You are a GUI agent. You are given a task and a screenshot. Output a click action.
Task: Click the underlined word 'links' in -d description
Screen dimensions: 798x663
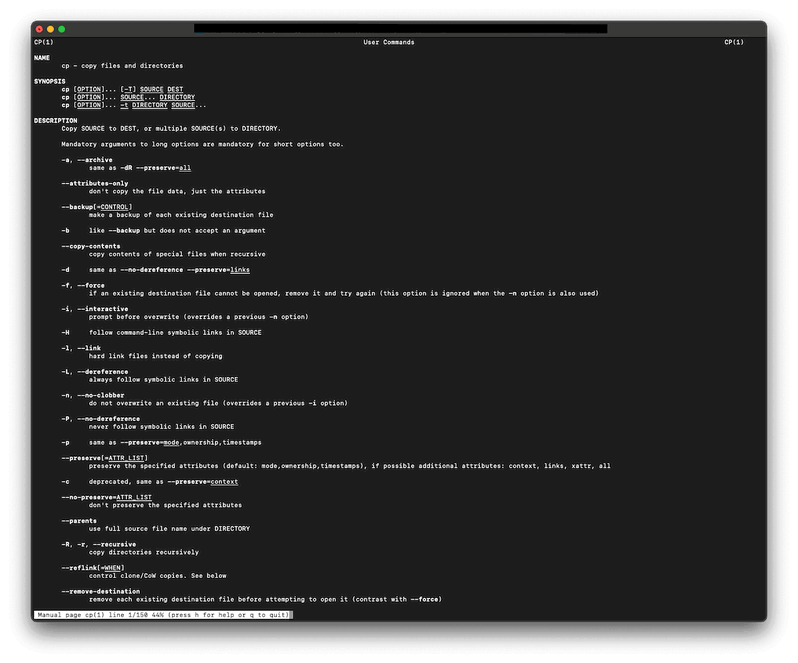[239, 270]
